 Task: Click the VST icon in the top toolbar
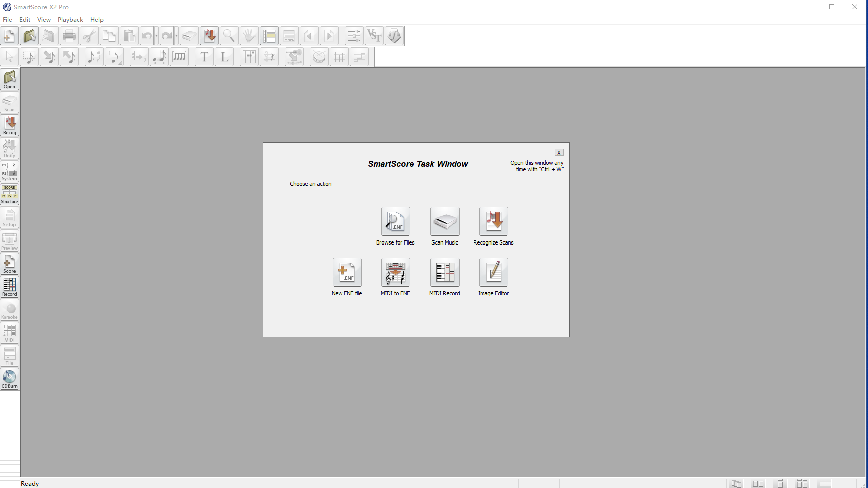click(374, 36)
